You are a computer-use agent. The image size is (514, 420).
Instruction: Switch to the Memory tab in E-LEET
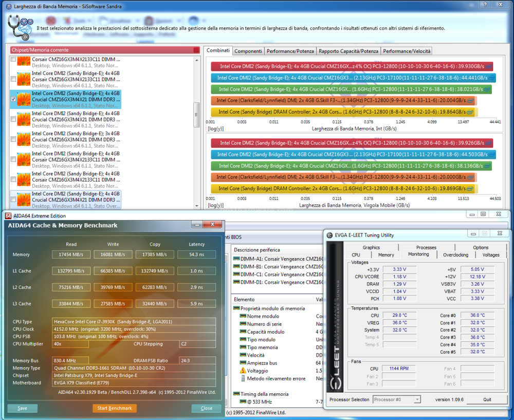[386, 255]
